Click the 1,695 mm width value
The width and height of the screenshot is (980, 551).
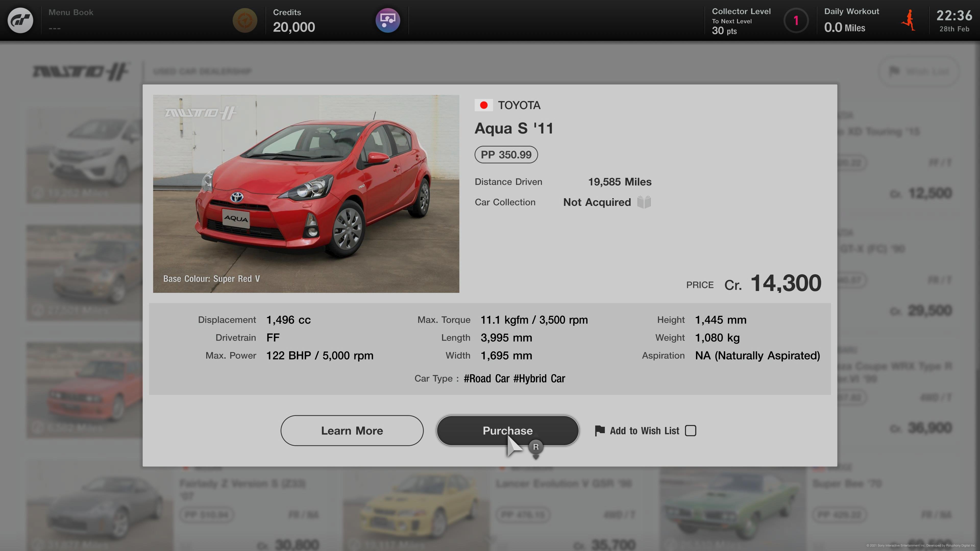coord(506,356)
